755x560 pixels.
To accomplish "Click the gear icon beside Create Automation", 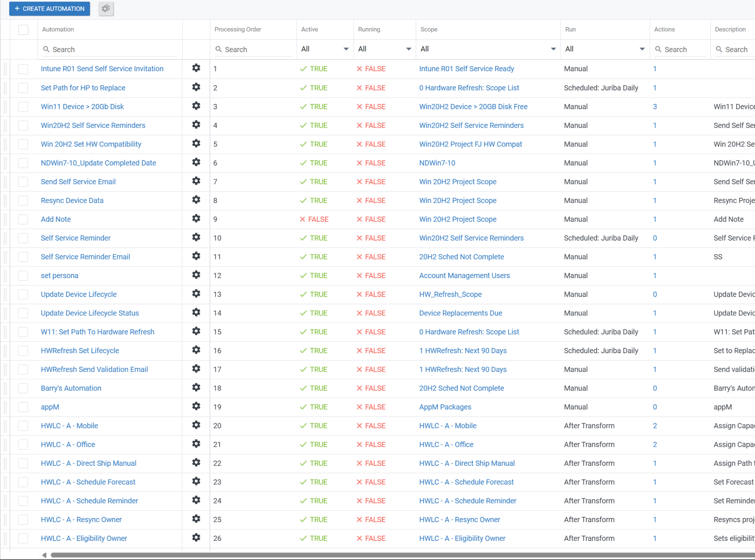I will (106, 9).
